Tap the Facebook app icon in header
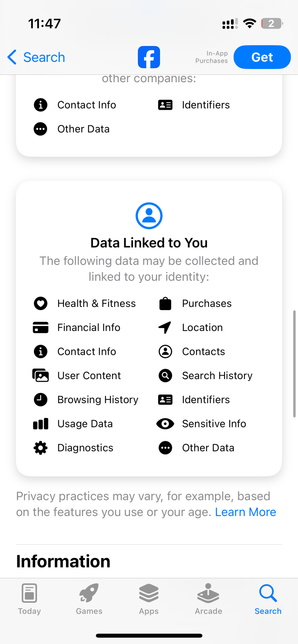Viewport: 298px width, 644px height. (x=149, y=57)
